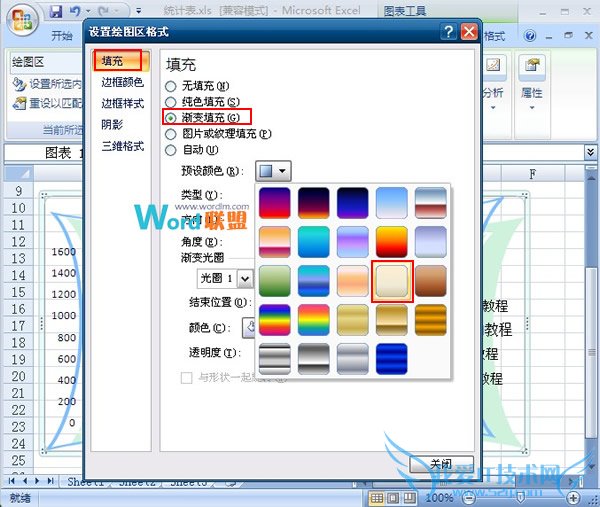Open the Home ribbon tab
The width and height of the screenshot is (600, 507).
pyautogui.click(x=62, y=36)
